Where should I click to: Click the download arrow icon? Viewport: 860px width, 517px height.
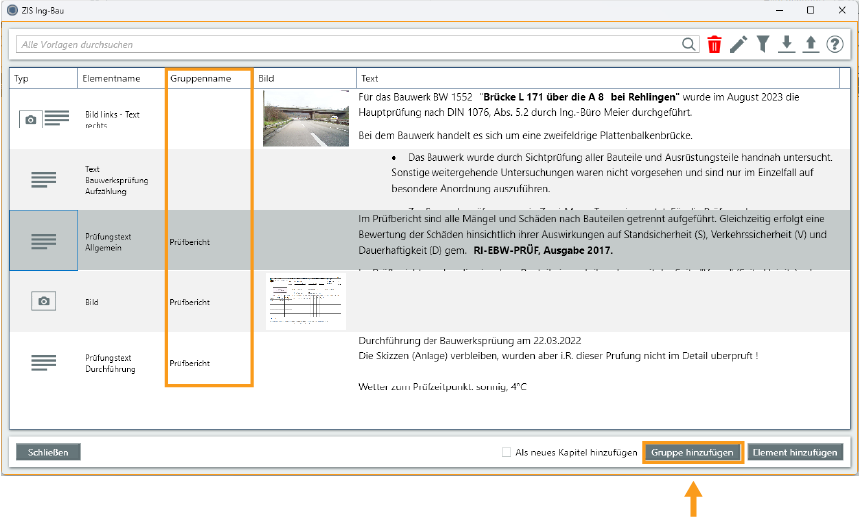tap(787, 44)
